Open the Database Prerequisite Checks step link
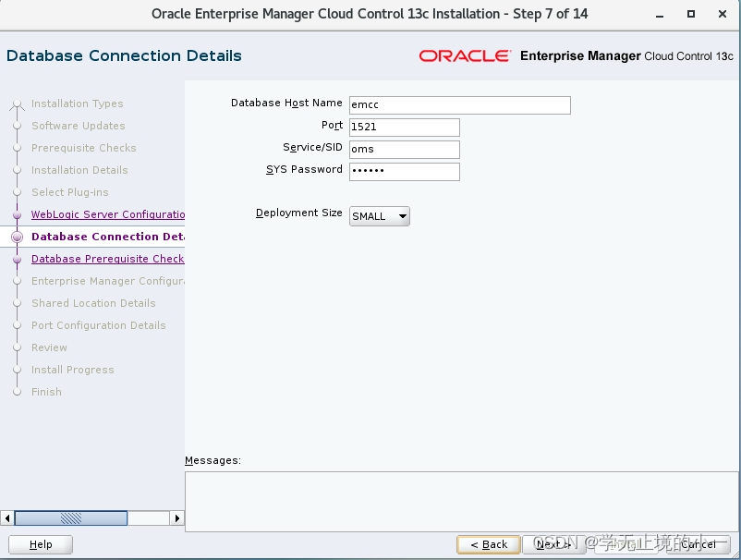741x560 pixels. [x=107, y=259]
